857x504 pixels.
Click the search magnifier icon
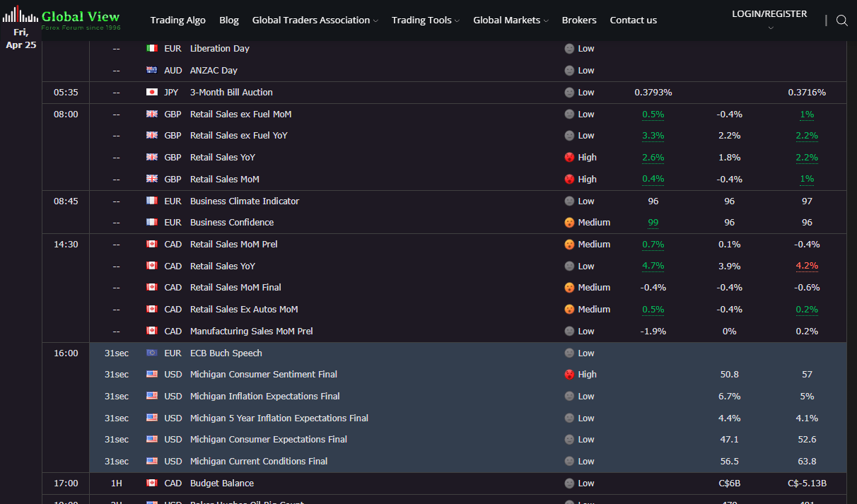(x=841, y=20)
